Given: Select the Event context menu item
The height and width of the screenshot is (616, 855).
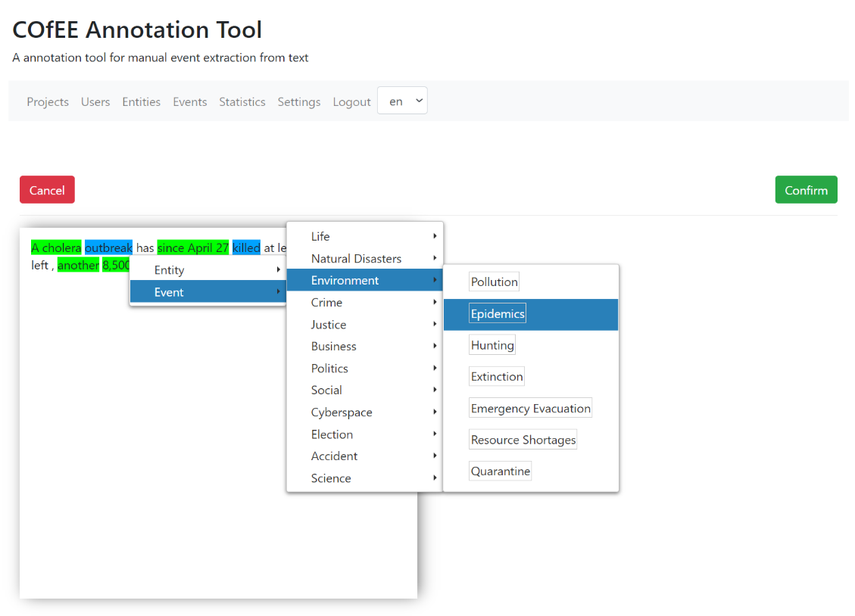Looking at the screenshot, I should [x=208, y=292].
